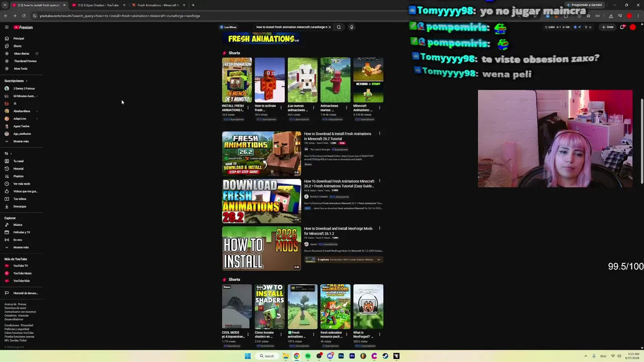Open YouTube Kids link
Screen dimensions: 644x362
pos(21,281)
